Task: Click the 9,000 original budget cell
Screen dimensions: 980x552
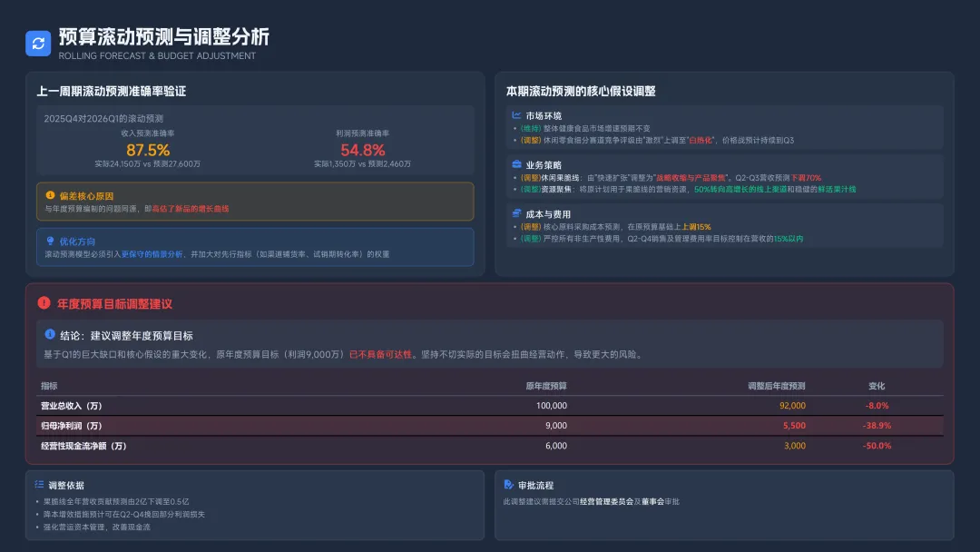Action: 556,426
